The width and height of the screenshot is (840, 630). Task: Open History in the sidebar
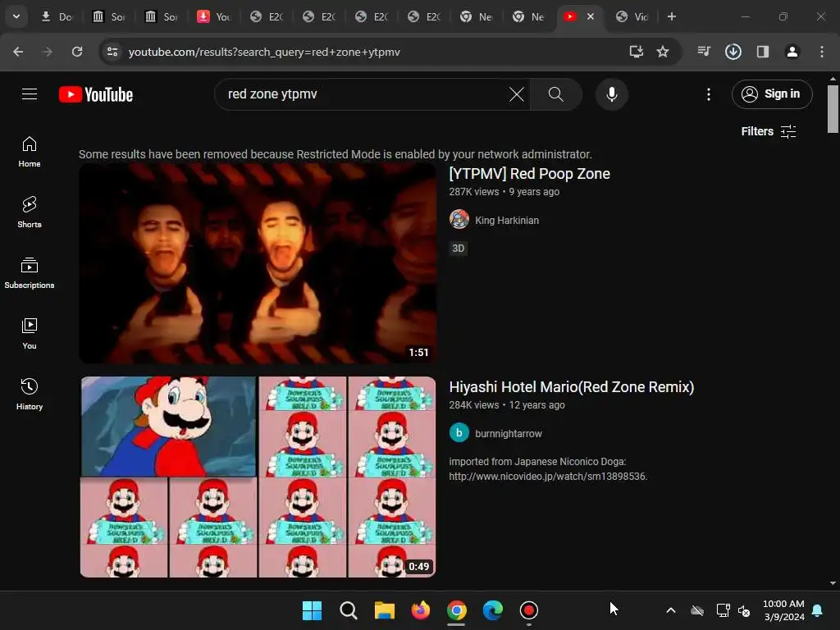[30, 395]
